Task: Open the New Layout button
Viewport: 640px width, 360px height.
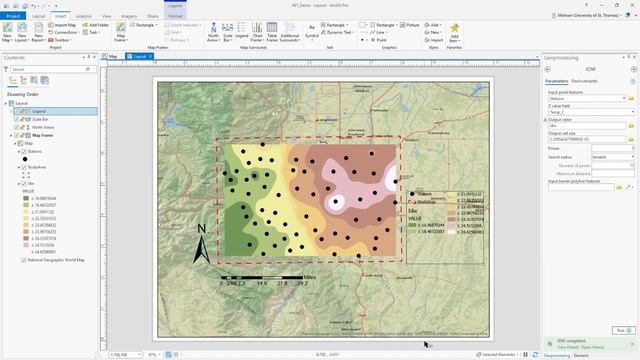Action: pos(21,32)
